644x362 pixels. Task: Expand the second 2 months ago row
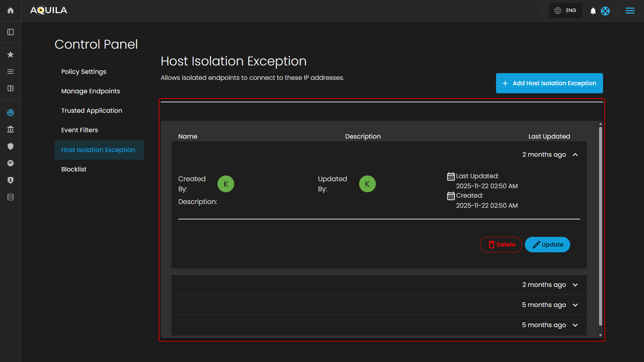[x=575, y=285]
